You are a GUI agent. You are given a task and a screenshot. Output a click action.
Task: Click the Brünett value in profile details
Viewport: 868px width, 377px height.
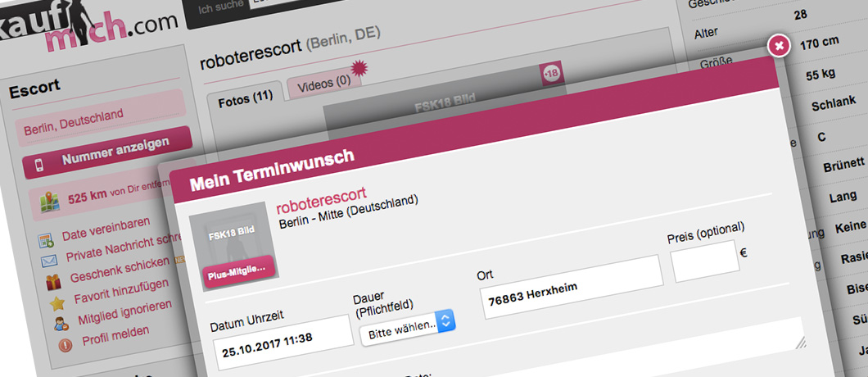(843, 165)
